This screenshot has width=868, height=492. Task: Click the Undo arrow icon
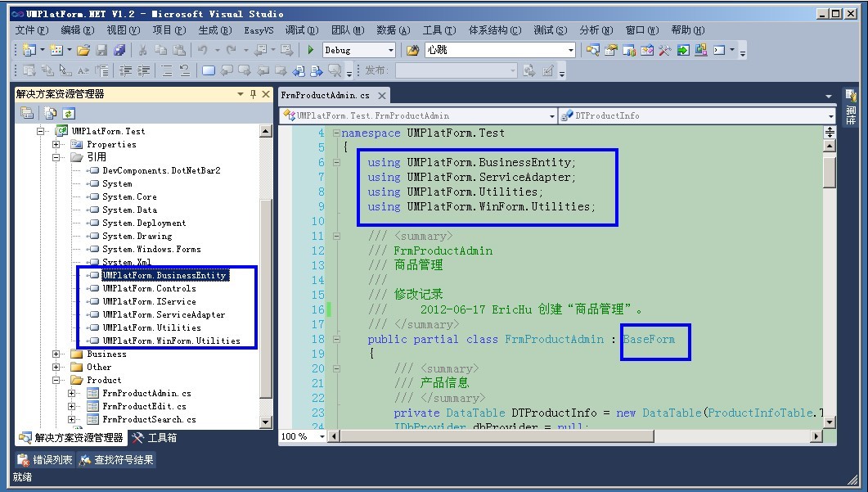(203, 51)
